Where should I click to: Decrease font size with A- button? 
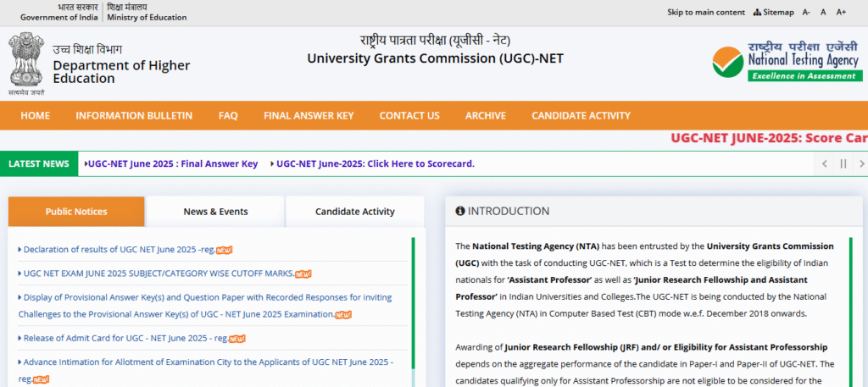pos(806,12)
